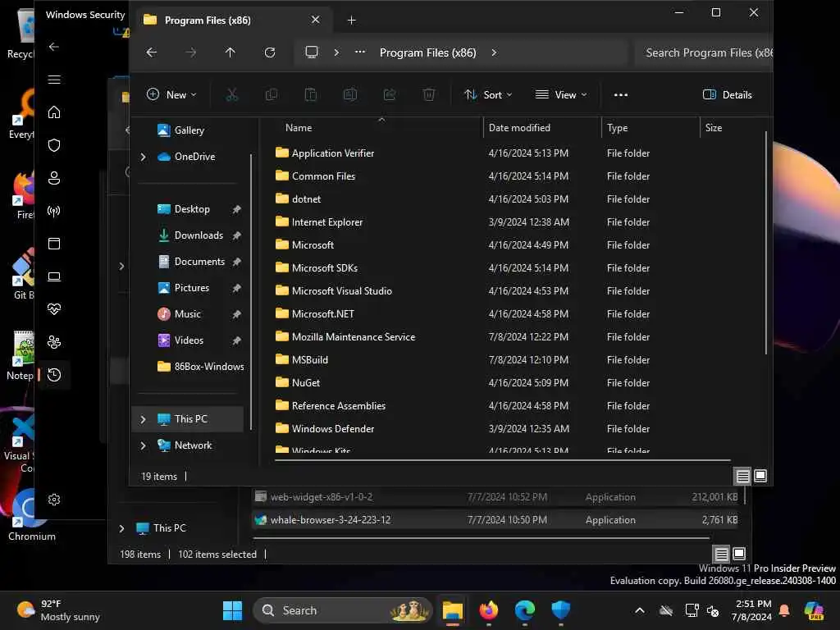Expand Network in navigation pane
The width and height of the screenshot is (840, 630).
tap(143, 445)
